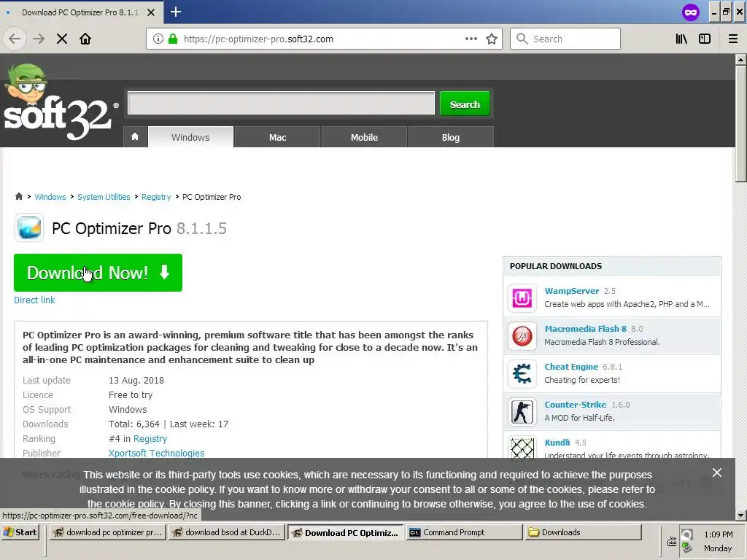Screen dimensions: 747x560
Task: Open the Windows breadcrumb link
Action: [x=50, y=197]
